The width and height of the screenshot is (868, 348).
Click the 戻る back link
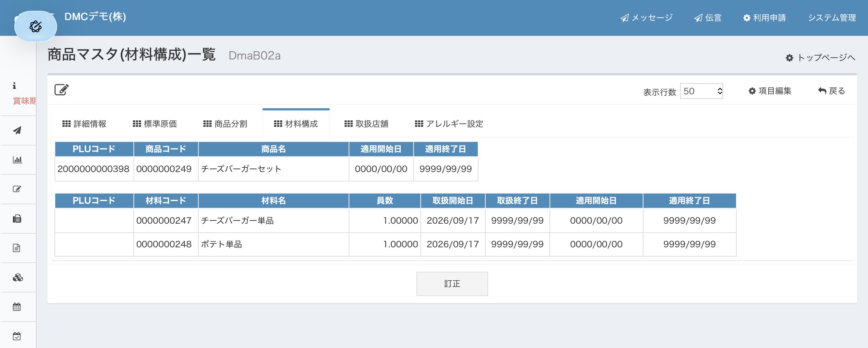click(831, 91)
